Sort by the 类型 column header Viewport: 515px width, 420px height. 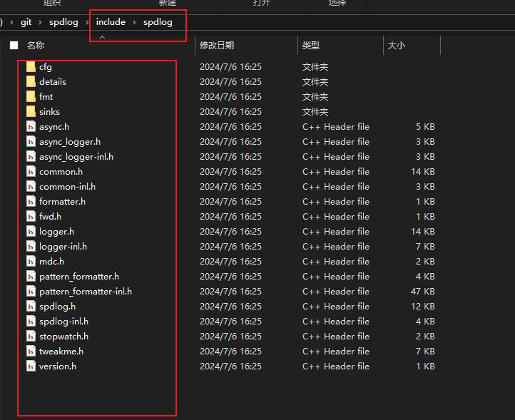pyautogui.click(x=311, y=46)
